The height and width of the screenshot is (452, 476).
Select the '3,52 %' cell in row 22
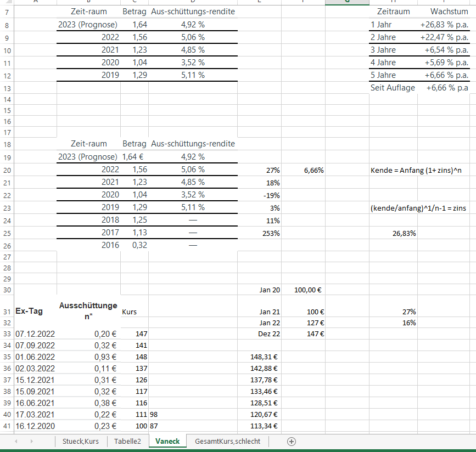coord(193,195)
